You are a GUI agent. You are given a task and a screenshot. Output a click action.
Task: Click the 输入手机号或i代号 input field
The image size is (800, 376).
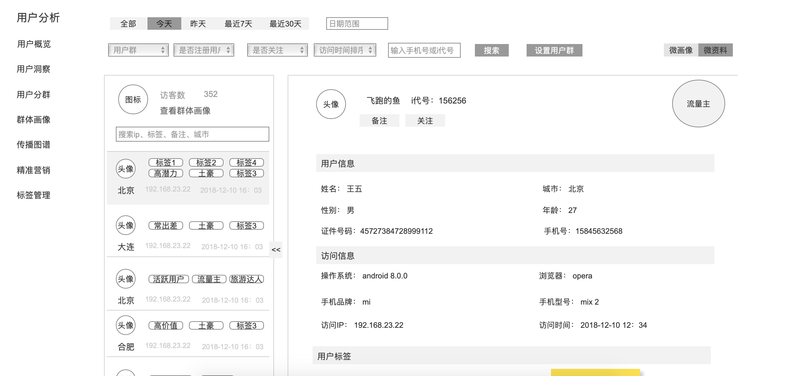(x=424, y=50)
